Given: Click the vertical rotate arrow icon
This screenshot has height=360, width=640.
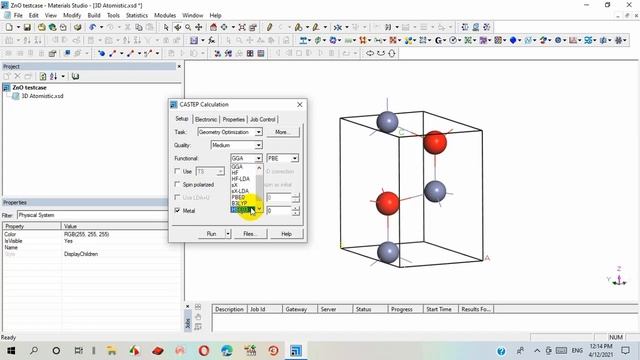Looking at the screenshot, I should [392, 53].
